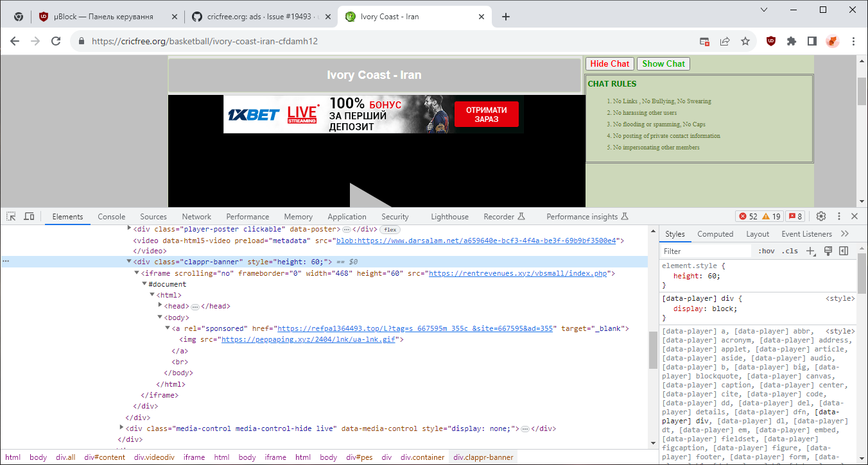Open DevTools settings gear
Screen dimensions: 868x465
point(822,216)
